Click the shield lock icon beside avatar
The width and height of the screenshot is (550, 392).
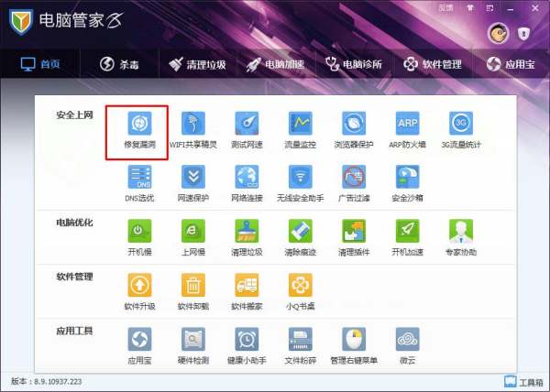pyautogui.click(x=523, y=34)
